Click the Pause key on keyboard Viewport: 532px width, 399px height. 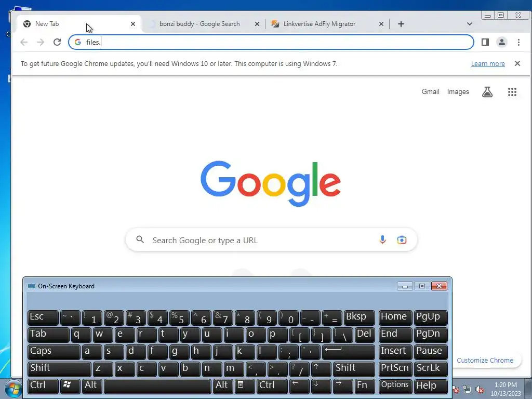click(x=431, y=352)
